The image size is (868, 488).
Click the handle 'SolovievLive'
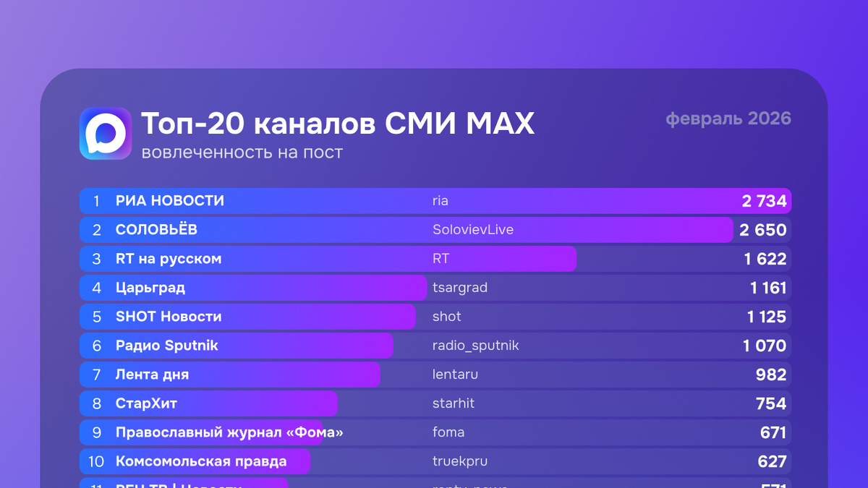tap(473, 230)
